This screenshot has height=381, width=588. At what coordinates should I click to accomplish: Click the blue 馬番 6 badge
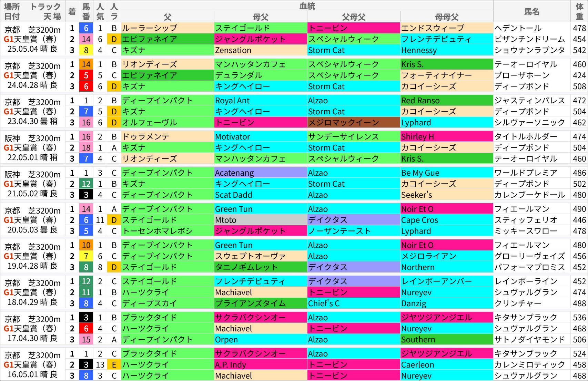pos(86,28)
